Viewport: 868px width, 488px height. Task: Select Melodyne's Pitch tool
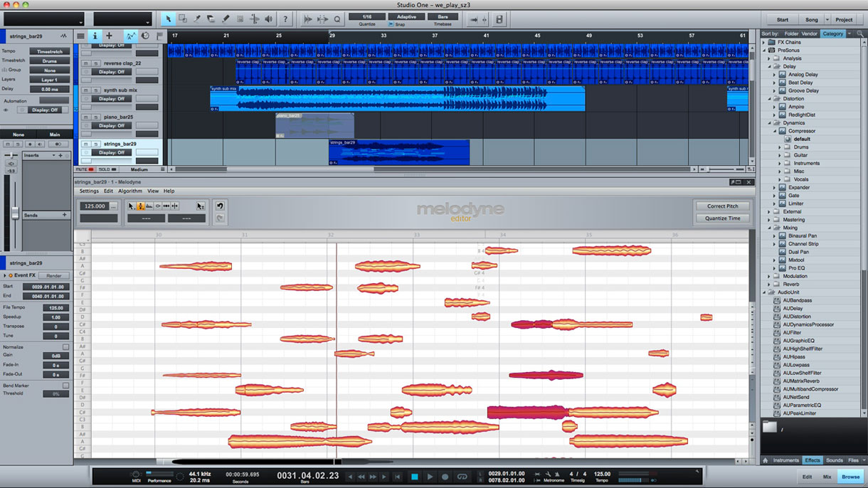point(140,206)
